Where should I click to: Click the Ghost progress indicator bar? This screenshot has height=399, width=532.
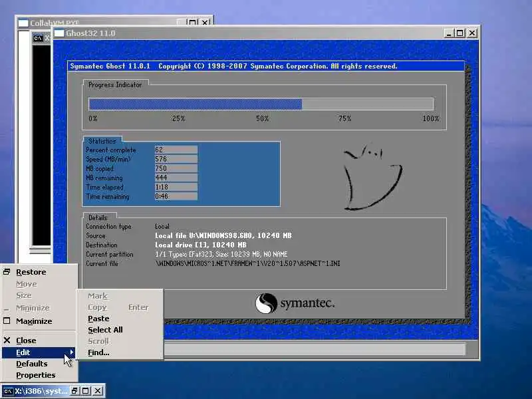(x=261, y=104)
